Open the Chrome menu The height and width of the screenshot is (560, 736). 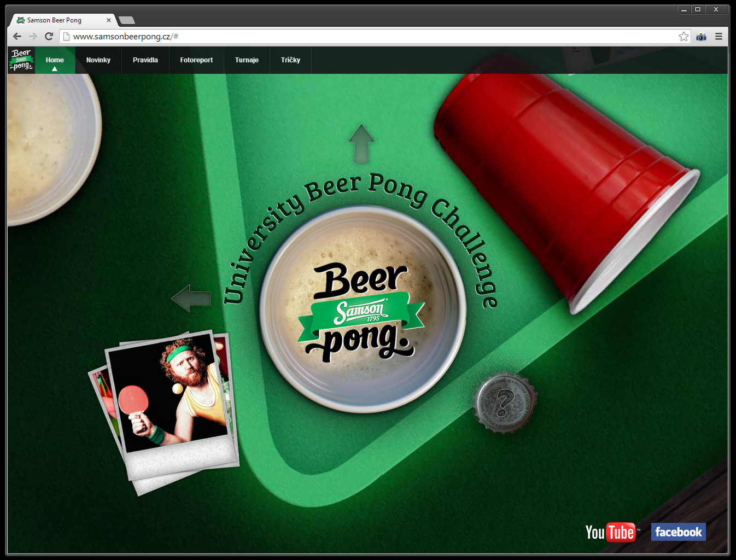click(719, 36)
